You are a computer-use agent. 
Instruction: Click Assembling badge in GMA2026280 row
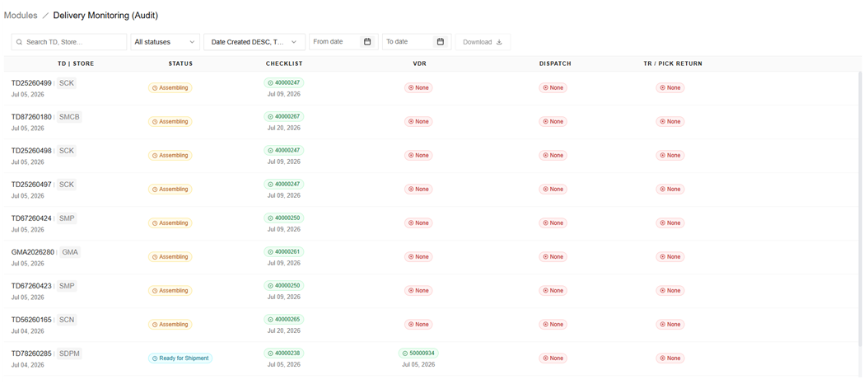pos(170,256)
